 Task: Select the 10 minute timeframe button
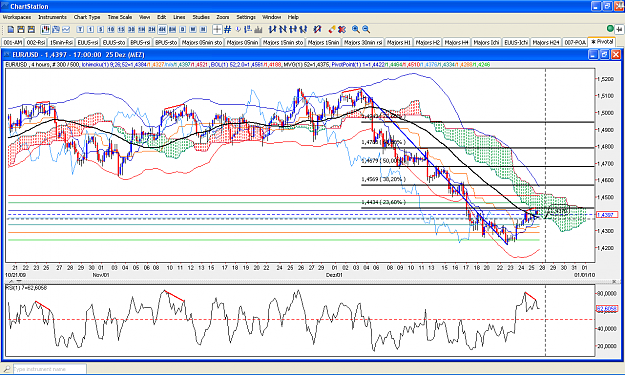[111, 29]
